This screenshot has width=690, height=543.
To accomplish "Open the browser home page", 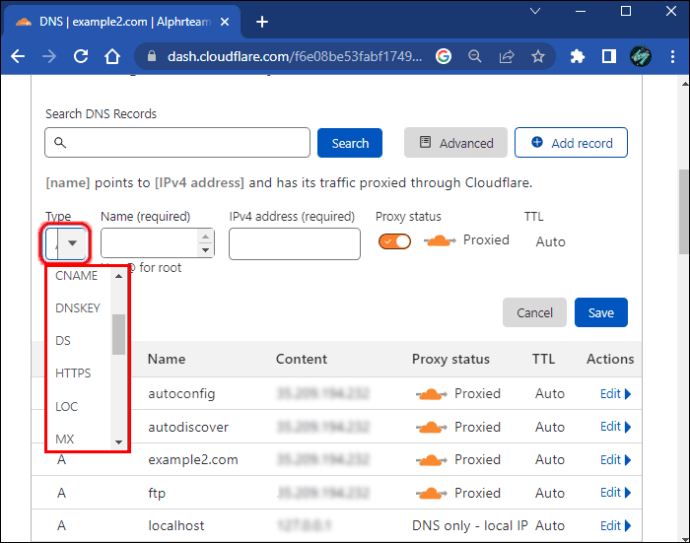I will coord(112,56).
